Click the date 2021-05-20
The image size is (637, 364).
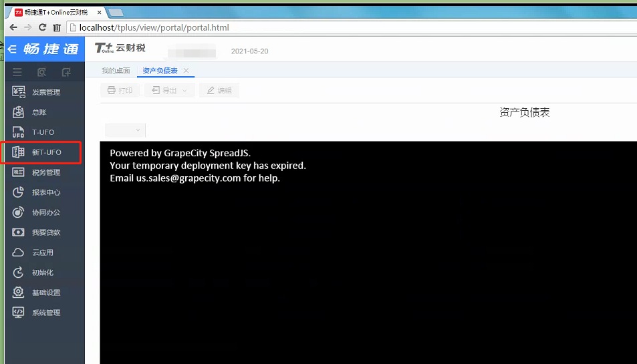[250, 51]
